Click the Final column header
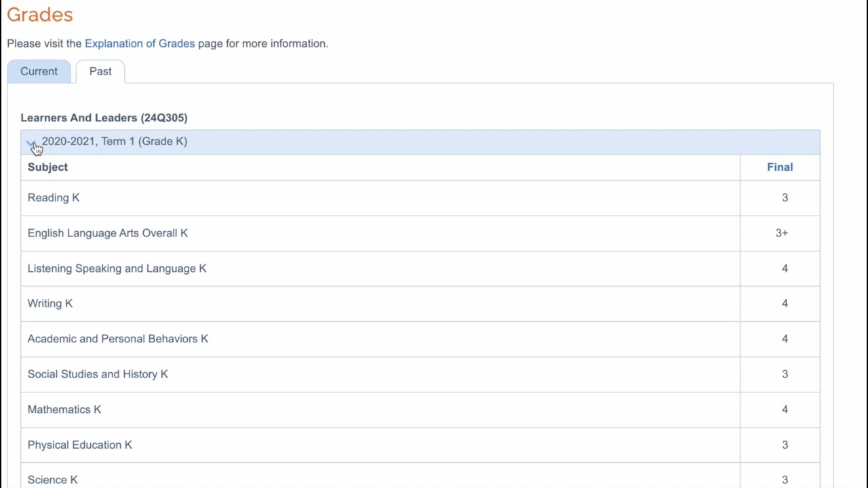The image size is (868, 488). pos(779,167)
